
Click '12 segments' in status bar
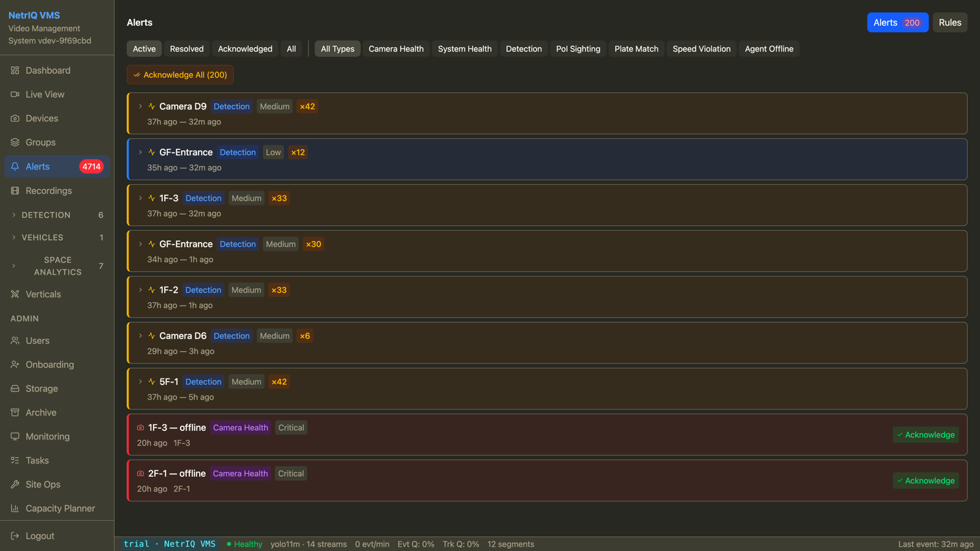click(511, 544)
